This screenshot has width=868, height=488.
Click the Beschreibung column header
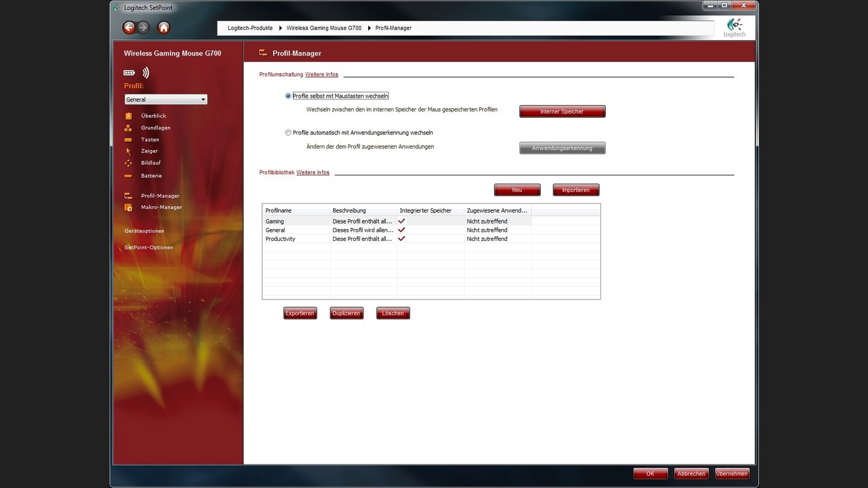[x=363, y=211]
